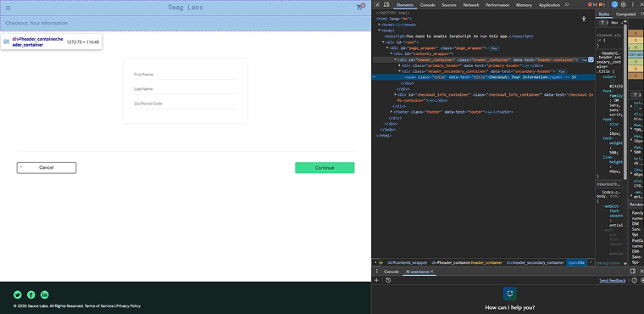Open the Performance panel tab

[x=497, y=5]
